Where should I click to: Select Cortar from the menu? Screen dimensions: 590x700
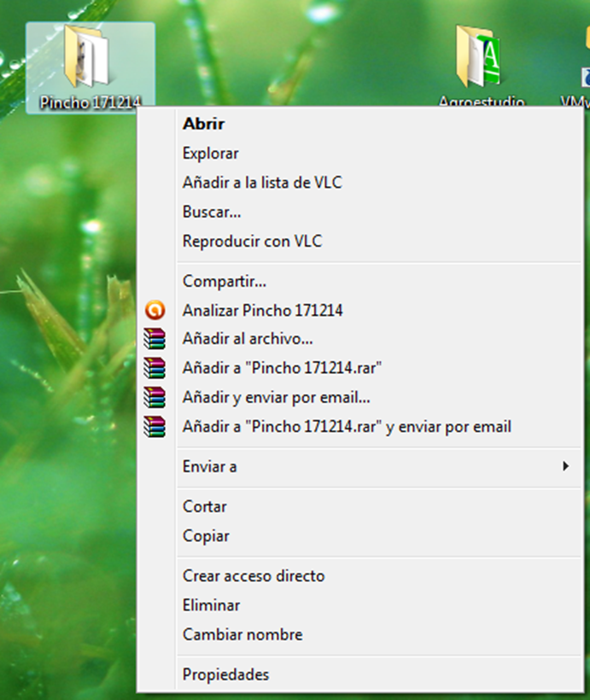tap(205, 506)
